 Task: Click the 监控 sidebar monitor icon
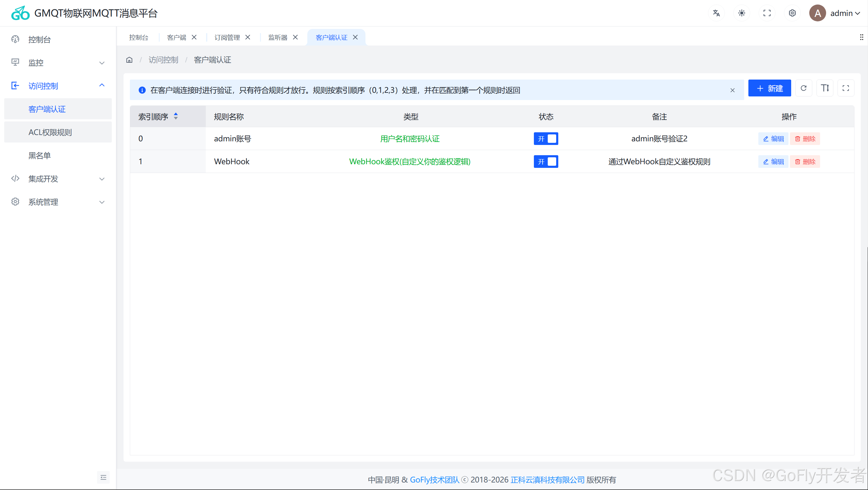15,63
